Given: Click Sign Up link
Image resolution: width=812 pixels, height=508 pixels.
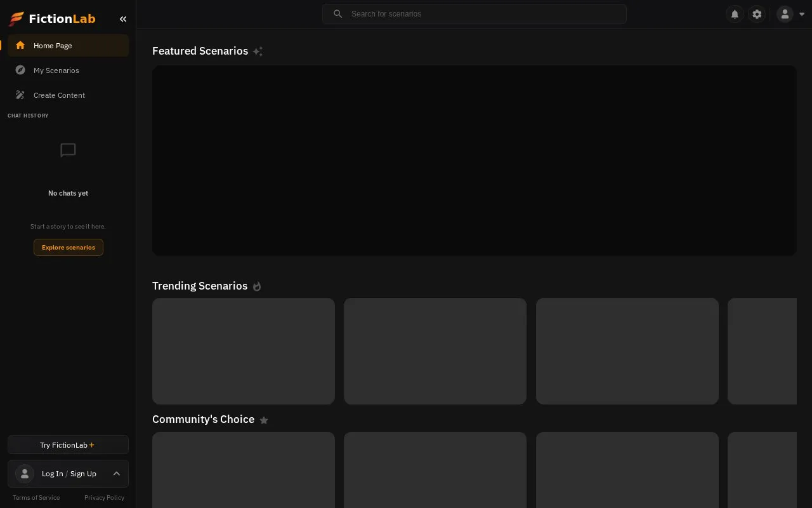Looking at the screenshot, I should (83, 474).
